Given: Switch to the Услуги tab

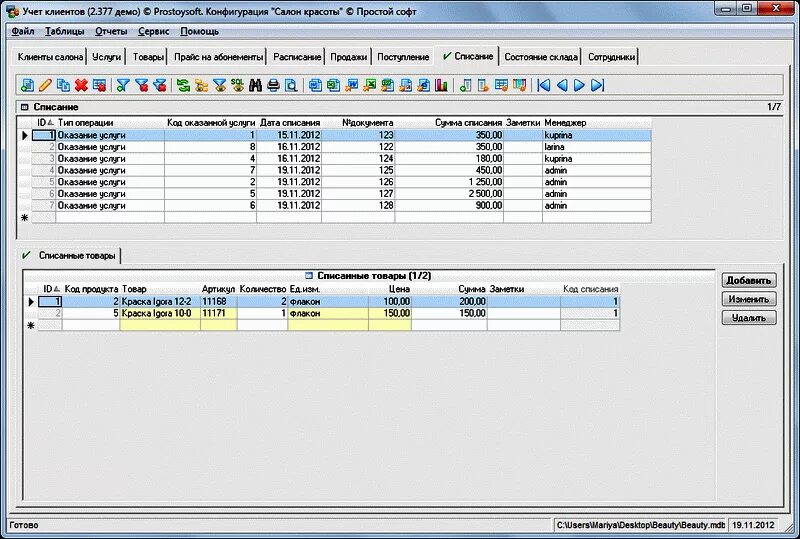Looking at the screenshot, I should [x=107, y=57].
